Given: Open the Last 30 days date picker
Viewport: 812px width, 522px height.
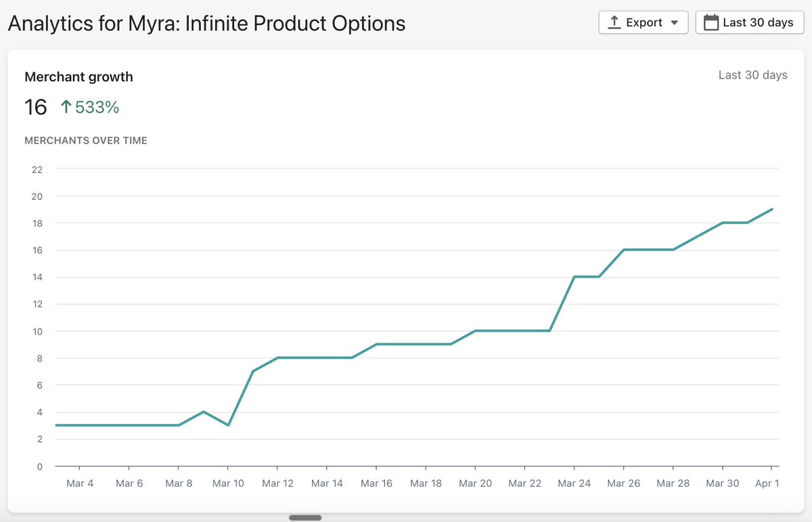Looking at the screenshot, I should point(750,22).
